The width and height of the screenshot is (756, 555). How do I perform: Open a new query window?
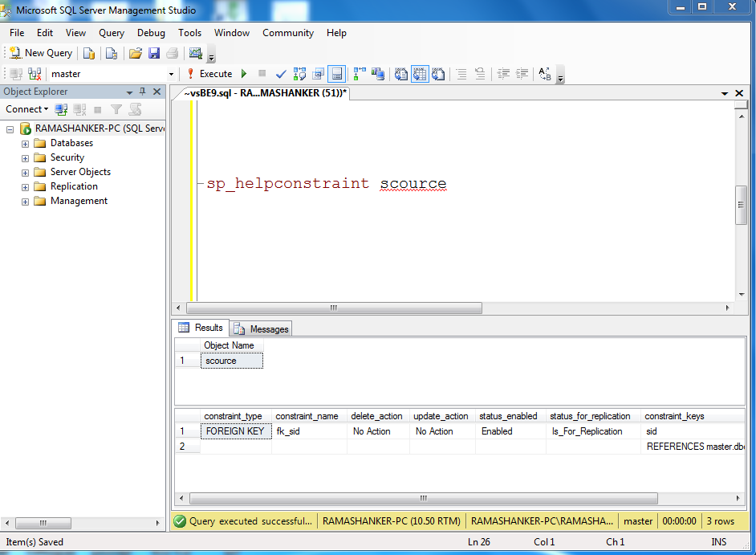point(40,52)
